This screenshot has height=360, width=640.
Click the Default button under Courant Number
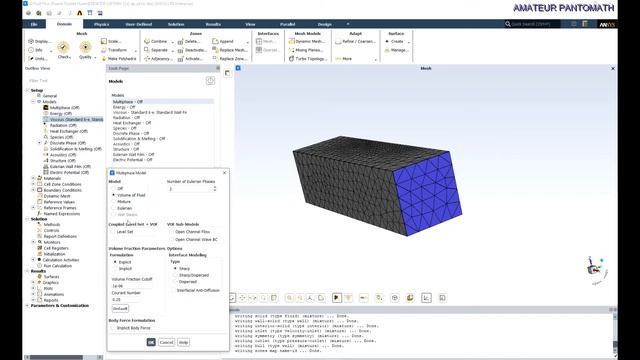120,308
